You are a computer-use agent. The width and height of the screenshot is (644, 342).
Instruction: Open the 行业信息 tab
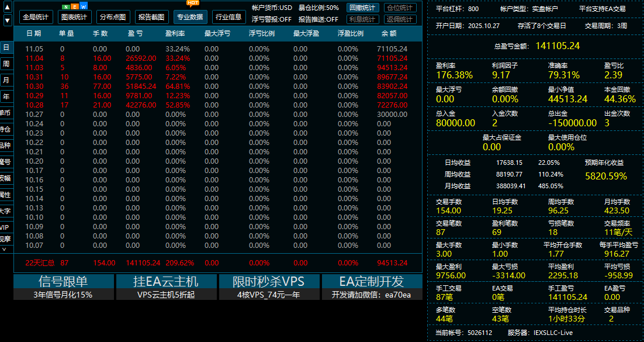229,17
